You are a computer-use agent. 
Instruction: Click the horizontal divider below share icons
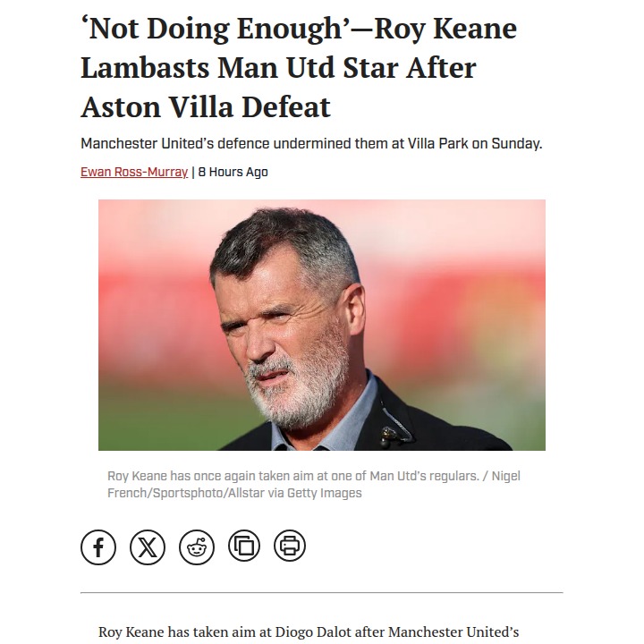point(321,592)
